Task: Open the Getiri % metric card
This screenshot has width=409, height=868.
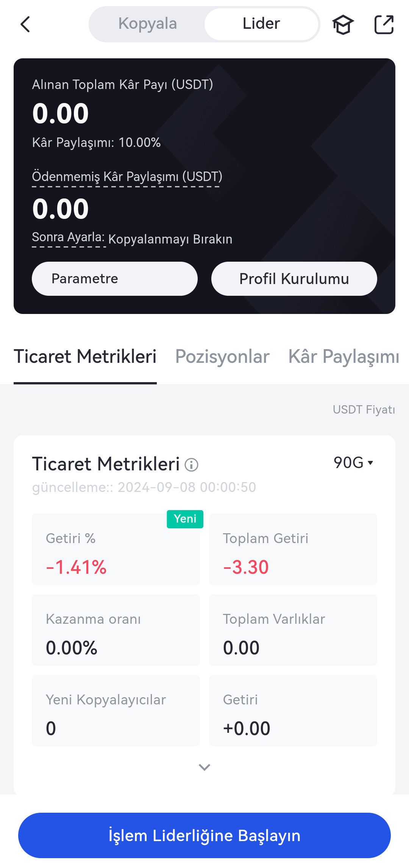Action: click(x=116, y=549)
